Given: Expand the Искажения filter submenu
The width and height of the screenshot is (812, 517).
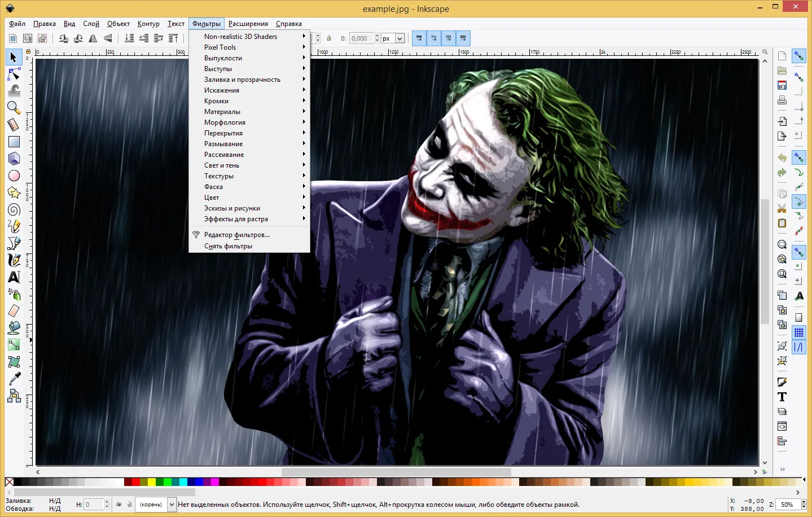Looking at the screenshot, I should pos(249,90).
